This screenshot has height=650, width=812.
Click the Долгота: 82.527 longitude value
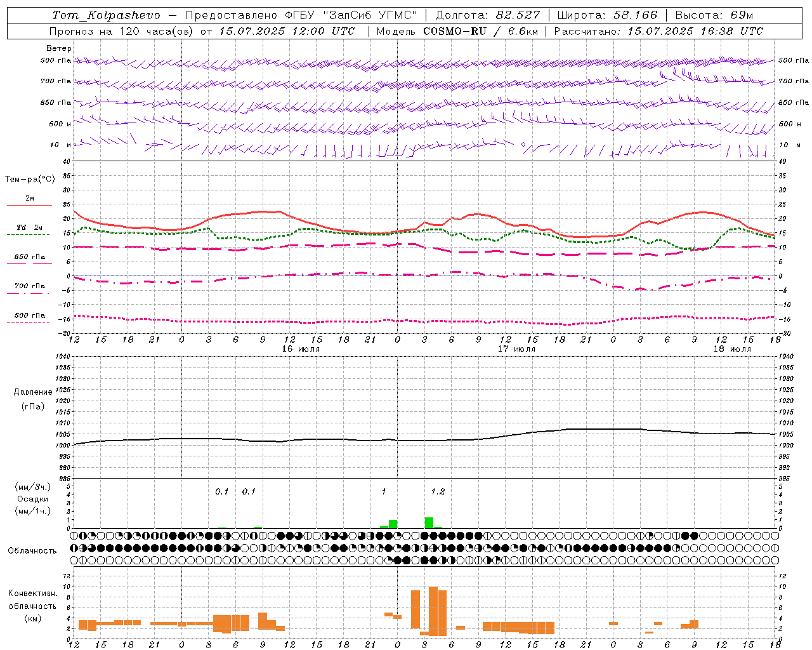pyautogui.click(x=488, y=15)
